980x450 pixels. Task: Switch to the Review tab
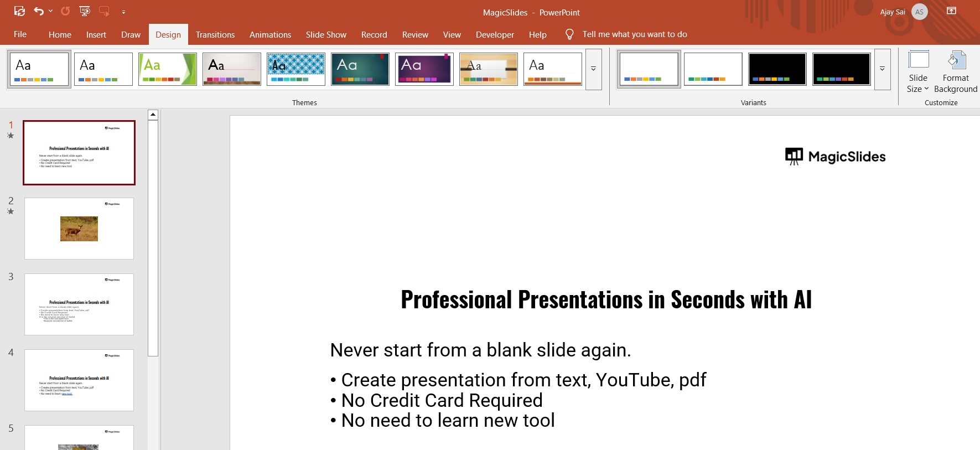pyautogui.click(x=415, y=34)
